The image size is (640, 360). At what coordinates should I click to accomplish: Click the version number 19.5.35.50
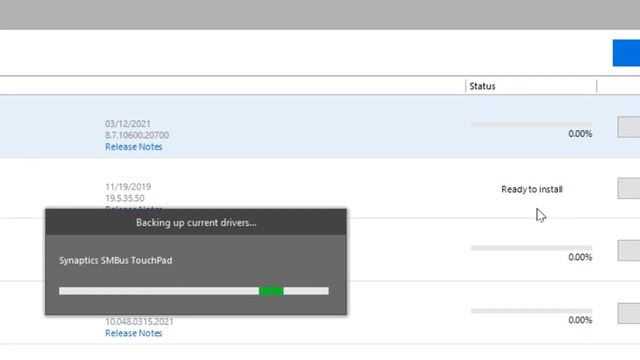tap(125, 198)
